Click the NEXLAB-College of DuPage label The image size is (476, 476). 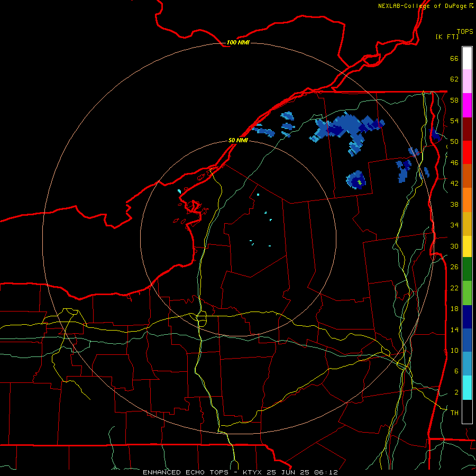click(x=422, y=6)
